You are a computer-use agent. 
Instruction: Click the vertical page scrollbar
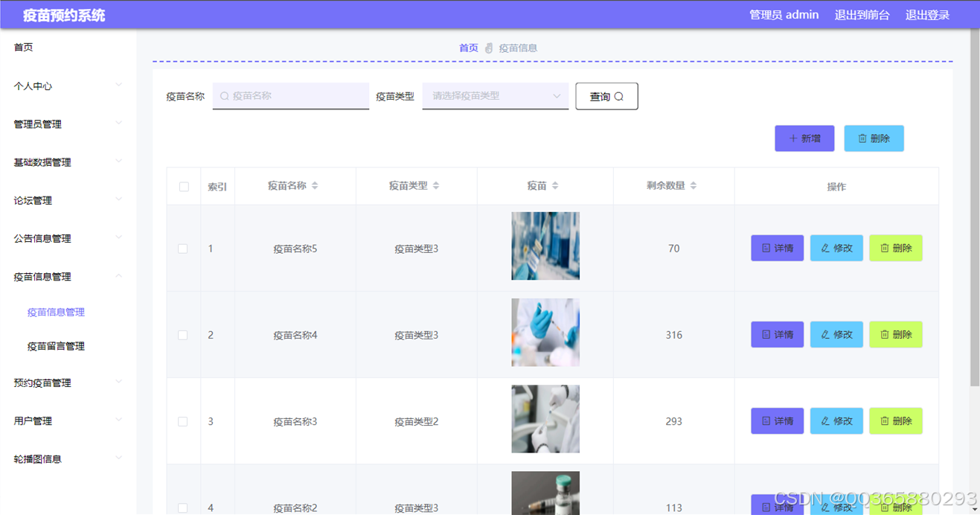975,208
